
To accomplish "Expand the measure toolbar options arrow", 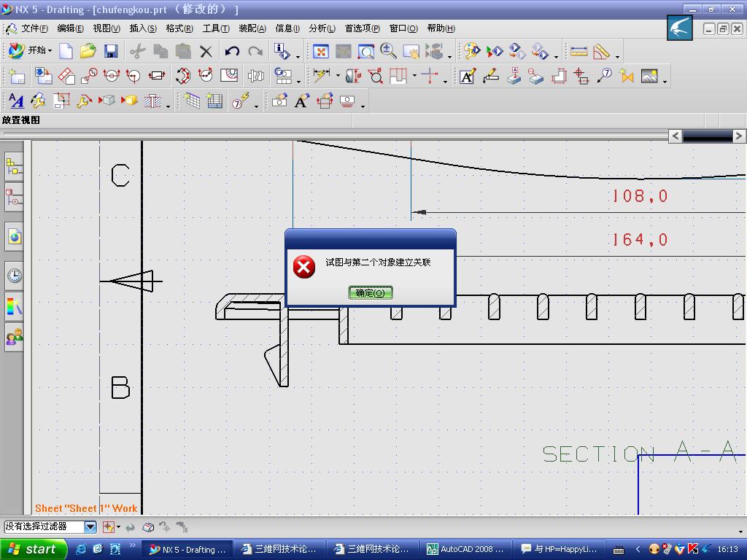I will pyautogui.click(x=617, y=57).
